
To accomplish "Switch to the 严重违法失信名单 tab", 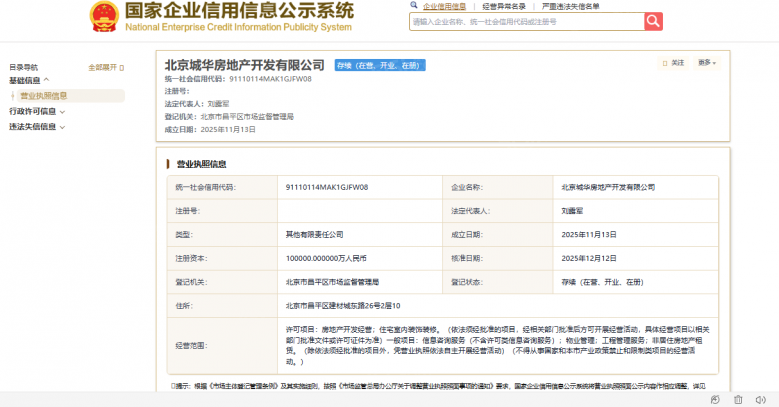I will click(x=570, y=6).
